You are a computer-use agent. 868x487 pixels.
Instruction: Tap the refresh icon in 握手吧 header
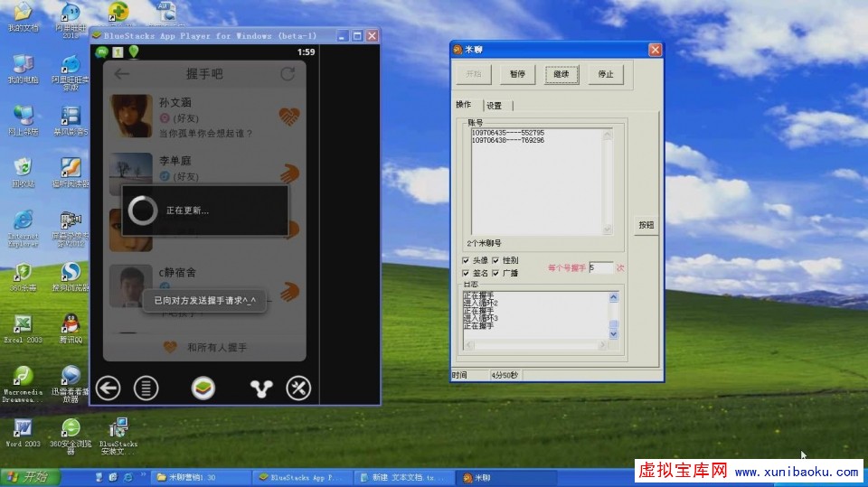288,73
